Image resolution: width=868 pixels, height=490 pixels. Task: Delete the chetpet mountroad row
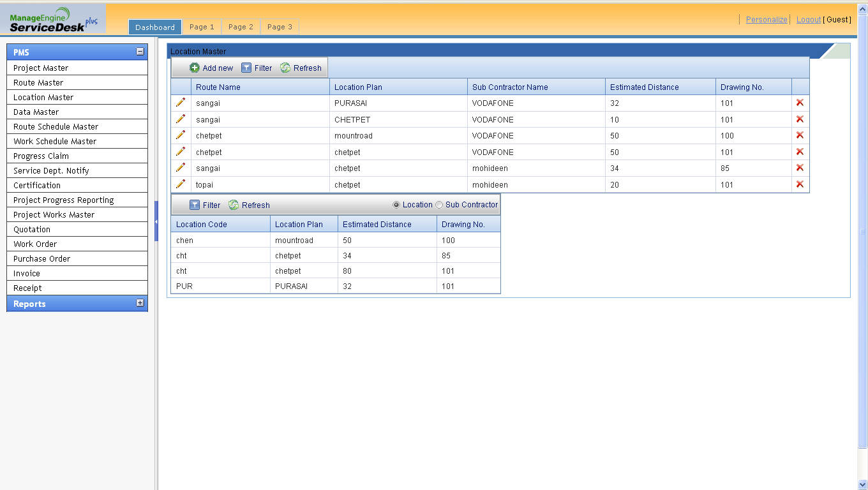point(800,135)
